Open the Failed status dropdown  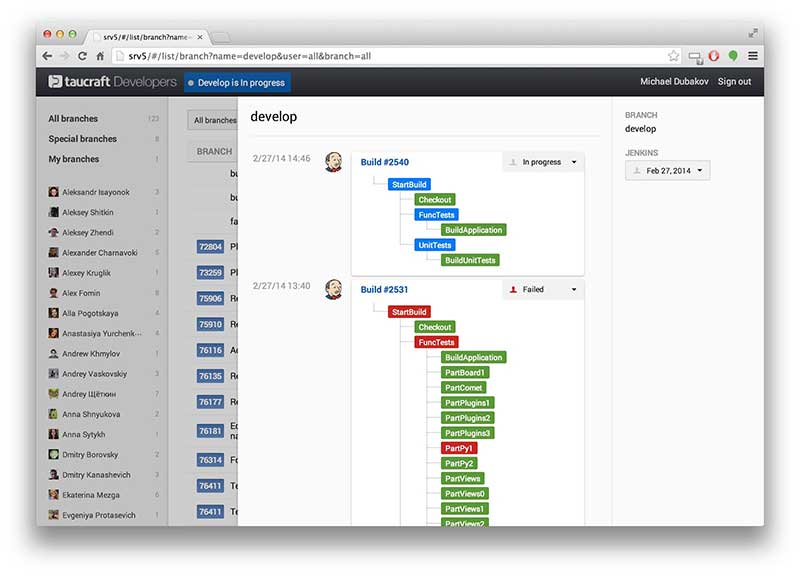(543, 289)
